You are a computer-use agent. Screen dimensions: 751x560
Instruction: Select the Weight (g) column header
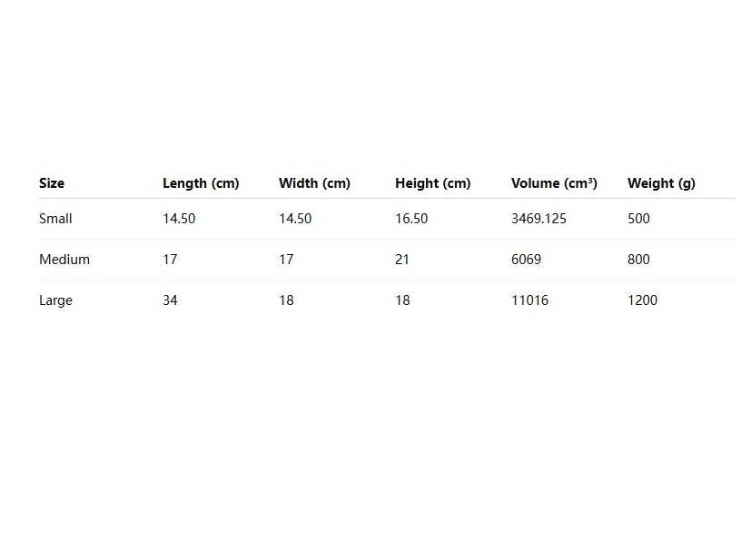tap(661, 183)
